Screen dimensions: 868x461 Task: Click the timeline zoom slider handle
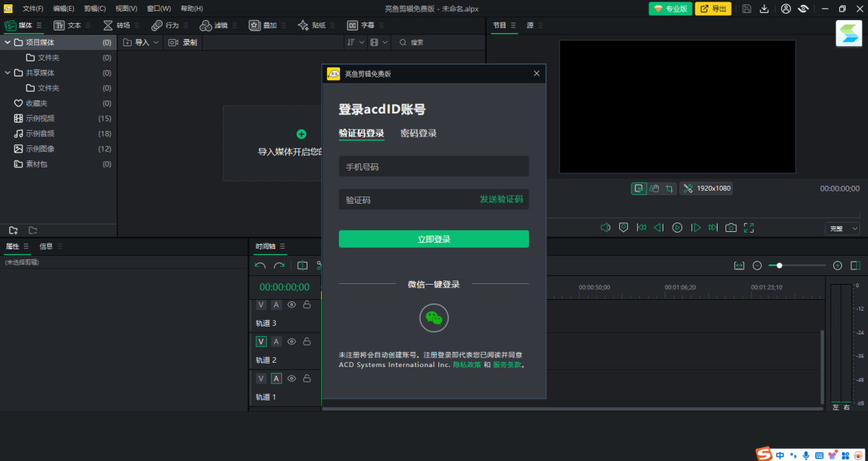779,266
